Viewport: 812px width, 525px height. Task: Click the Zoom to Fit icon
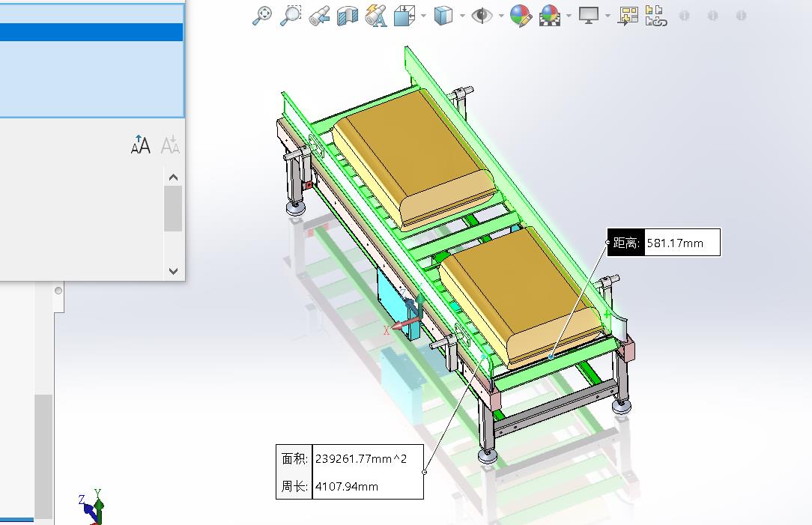click(x=262, y=16)
